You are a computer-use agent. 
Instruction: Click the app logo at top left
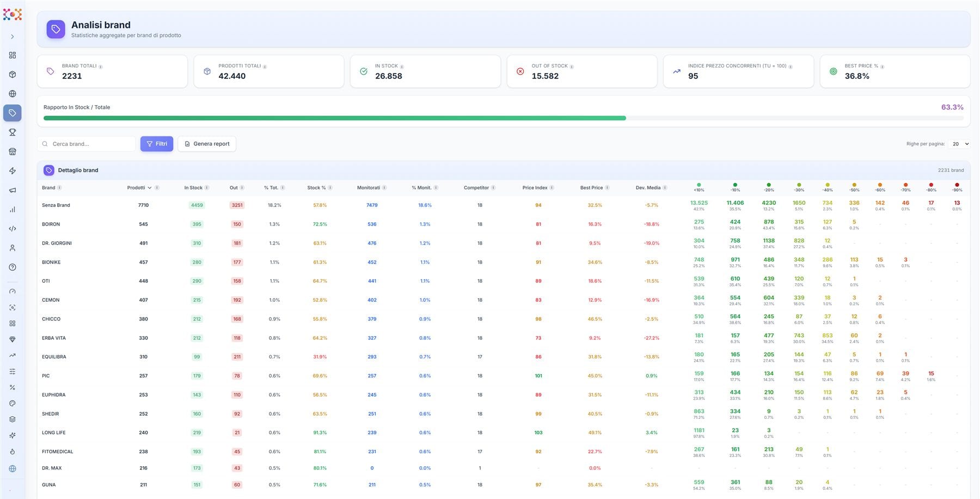pyautogui.click(x=12, y=15)
